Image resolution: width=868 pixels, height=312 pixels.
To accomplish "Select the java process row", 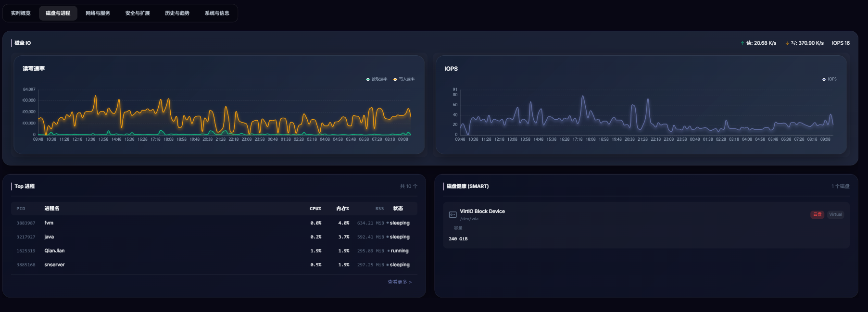I will [214, 237].
